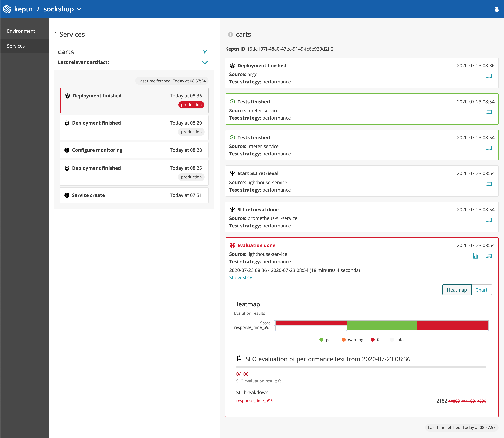
Task: Click the production tag at 08:25
Action: click(x=191, y=177)
